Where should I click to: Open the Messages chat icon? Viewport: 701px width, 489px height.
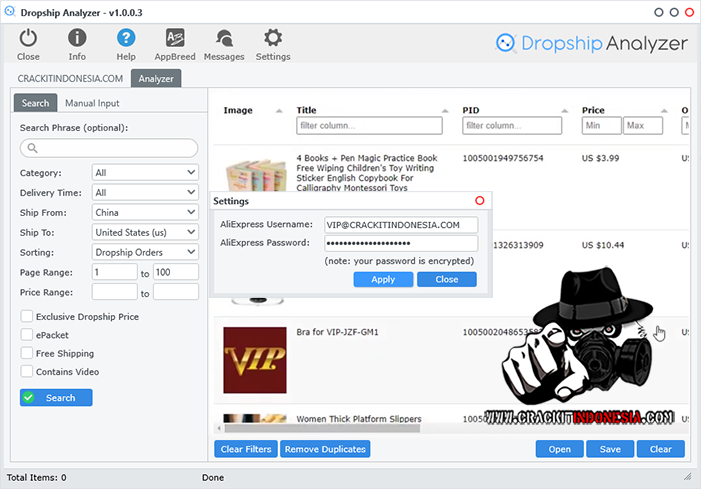coord(224,39)
